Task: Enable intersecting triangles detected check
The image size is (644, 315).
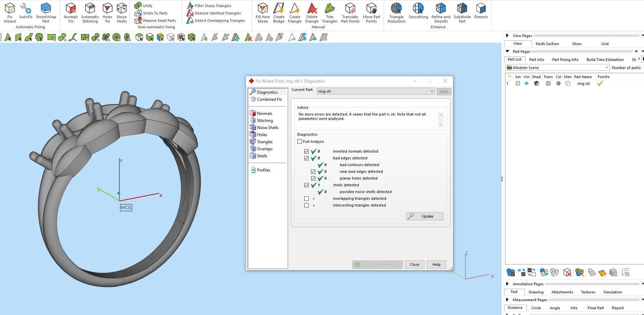Action: (306, 205)
